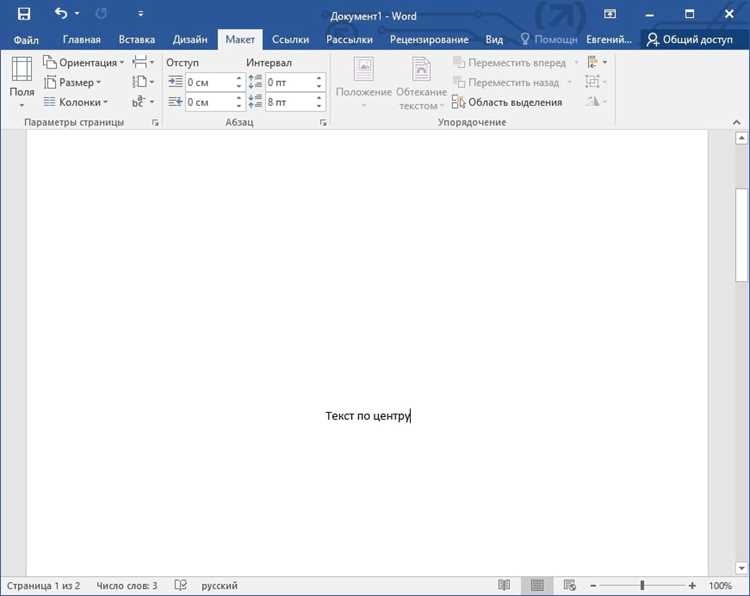
Task: Open the Поля margins button
Action: coord(22,82)
